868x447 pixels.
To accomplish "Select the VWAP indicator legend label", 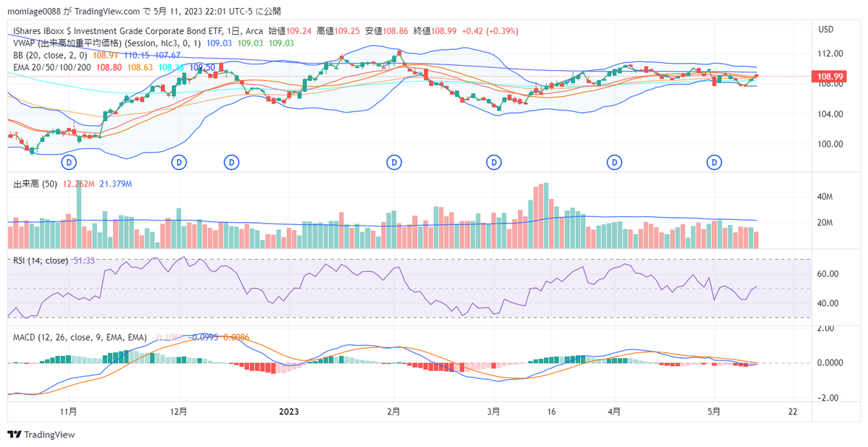I will 108,43.
